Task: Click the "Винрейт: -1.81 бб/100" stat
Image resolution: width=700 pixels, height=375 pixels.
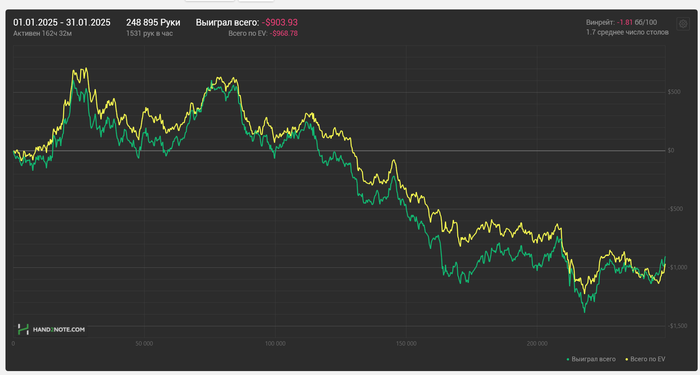Action: 621,22
